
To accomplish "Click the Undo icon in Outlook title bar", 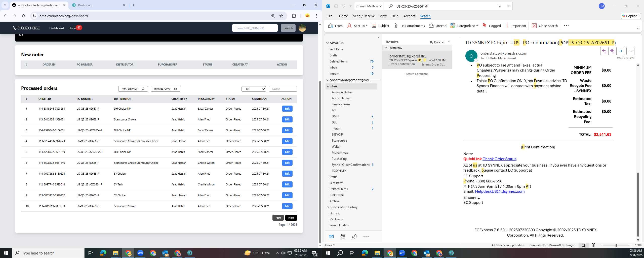I will tap(343, 6).
